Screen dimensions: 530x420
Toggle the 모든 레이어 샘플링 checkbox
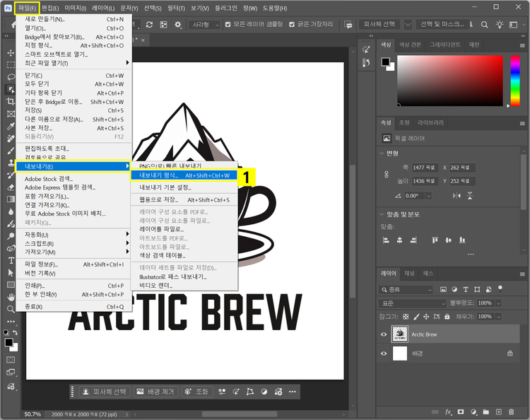tap(228, 24)
